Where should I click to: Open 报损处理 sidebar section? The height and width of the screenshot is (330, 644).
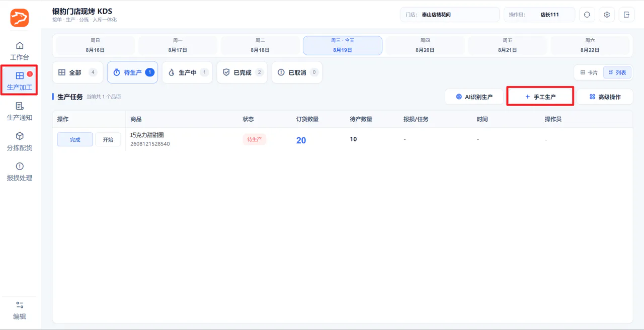pos(20,172)
